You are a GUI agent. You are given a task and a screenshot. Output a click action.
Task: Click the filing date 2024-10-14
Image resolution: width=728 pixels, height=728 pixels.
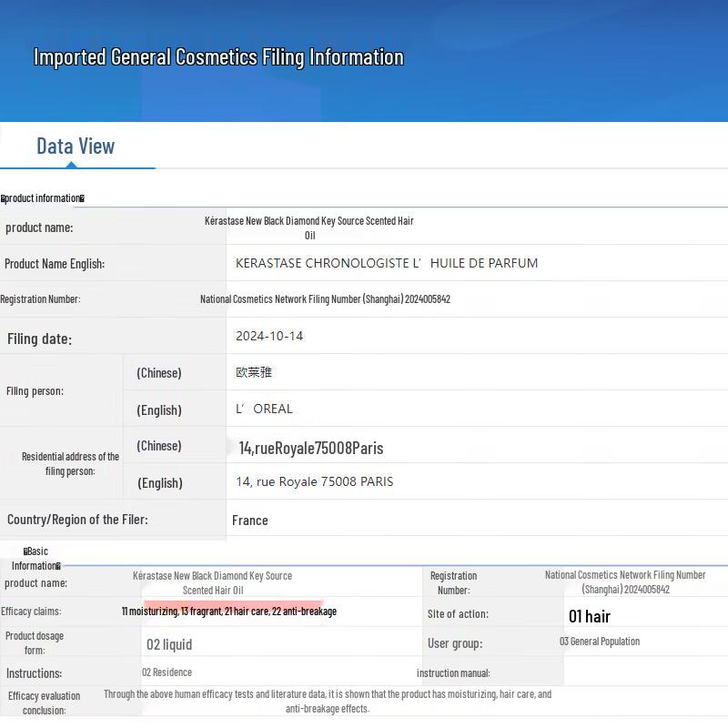click(x=269, y=336)
